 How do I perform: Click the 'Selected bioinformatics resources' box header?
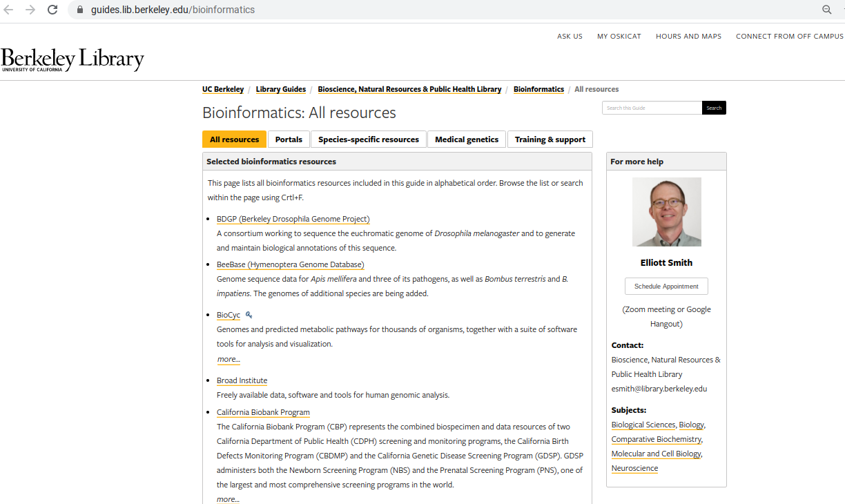coord(397,162)
